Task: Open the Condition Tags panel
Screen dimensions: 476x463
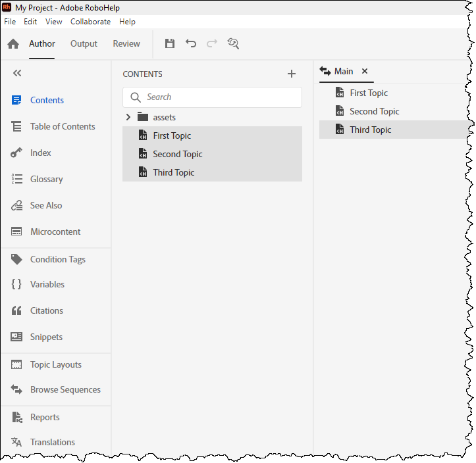Action: tap(57, 259)
